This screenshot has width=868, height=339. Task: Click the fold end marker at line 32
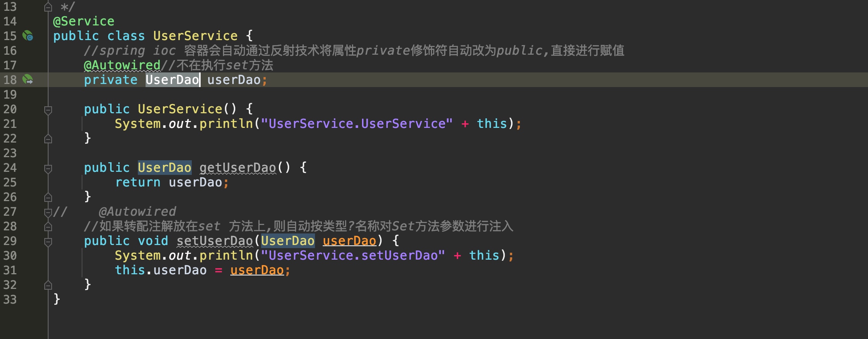(x=48, y=285)
